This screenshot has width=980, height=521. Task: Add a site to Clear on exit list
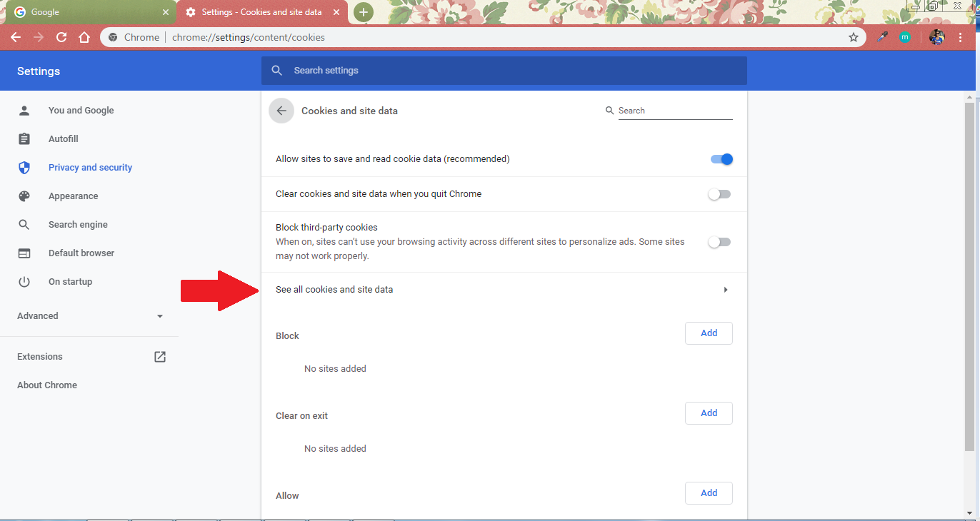coord(709,413)
